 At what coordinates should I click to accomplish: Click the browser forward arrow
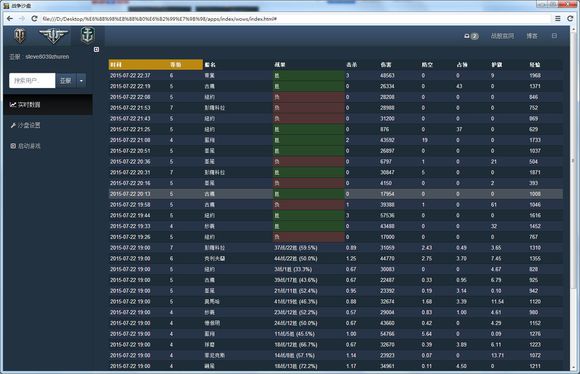22,18
